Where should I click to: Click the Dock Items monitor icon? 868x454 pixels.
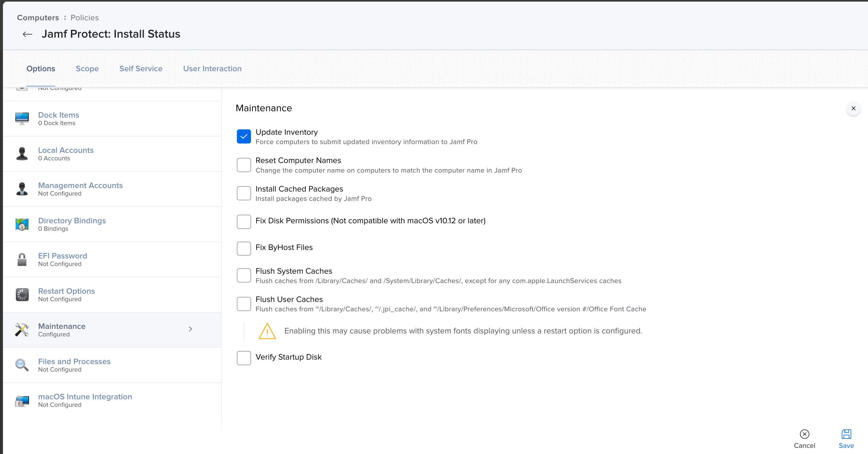22,119
